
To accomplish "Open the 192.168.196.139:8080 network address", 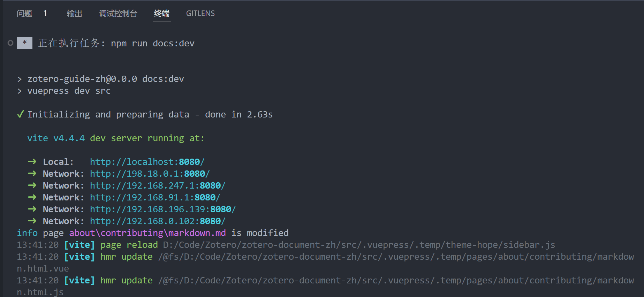I will [163, 209].
